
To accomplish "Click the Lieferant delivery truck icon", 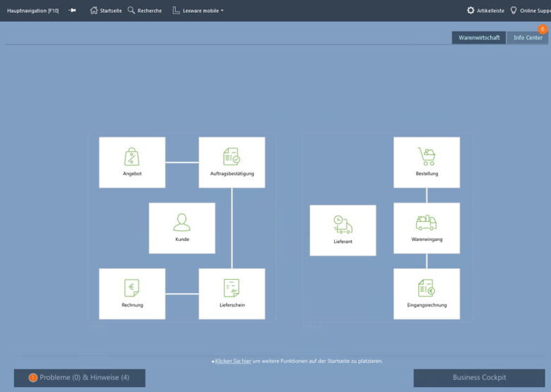I will click(x=343, y=225).
